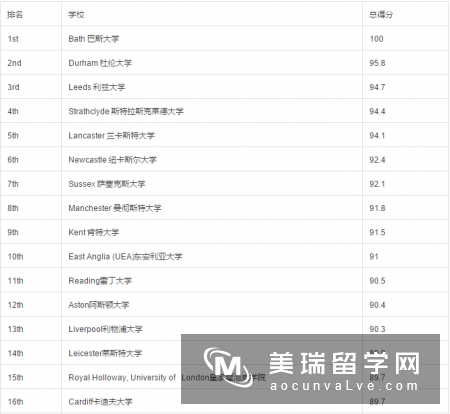The image size is (450, 414).
Task: Click the score 90.4 cell
Action: point(405,304)
